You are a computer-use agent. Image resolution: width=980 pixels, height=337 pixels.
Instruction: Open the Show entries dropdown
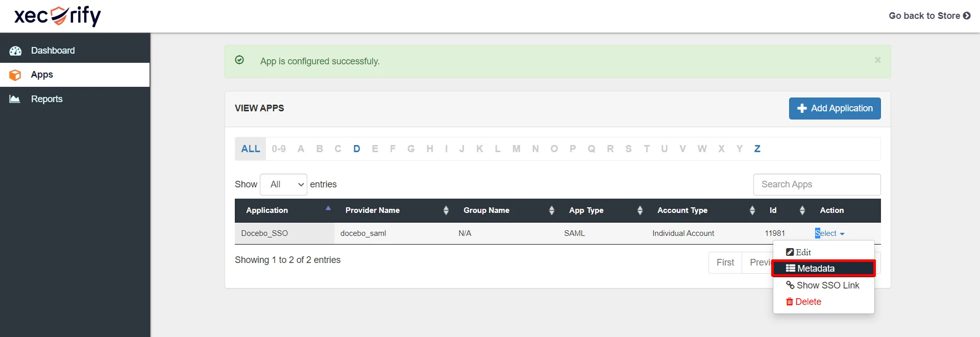(283, 184)
